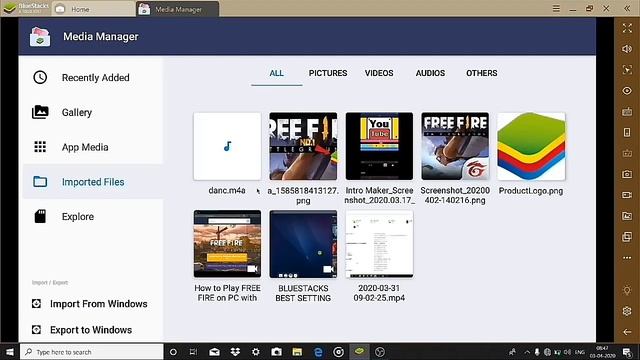Viewport: 640px width, 360px height.
Task: Click the camera screenshot icon in sidebar
Action: coord(627,174)
